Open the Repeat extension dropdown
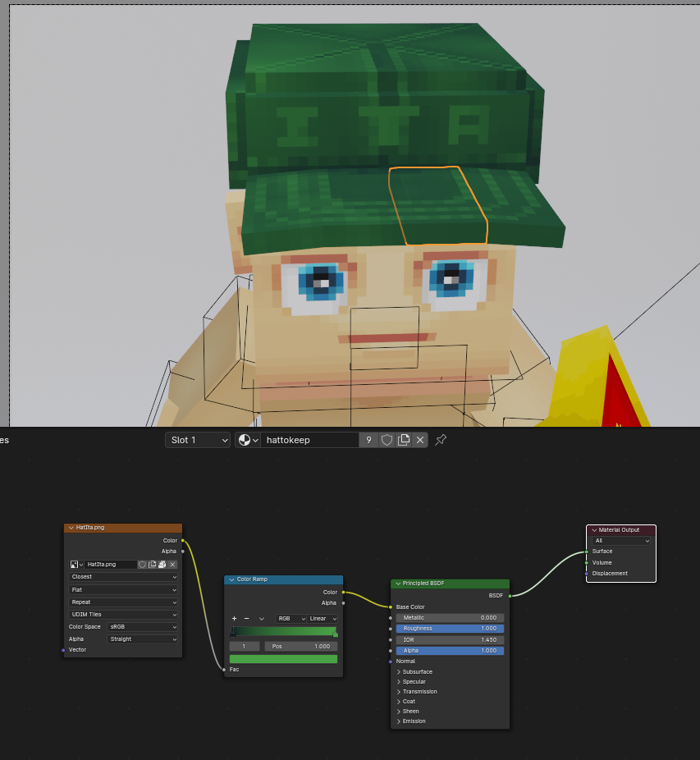 123,602
